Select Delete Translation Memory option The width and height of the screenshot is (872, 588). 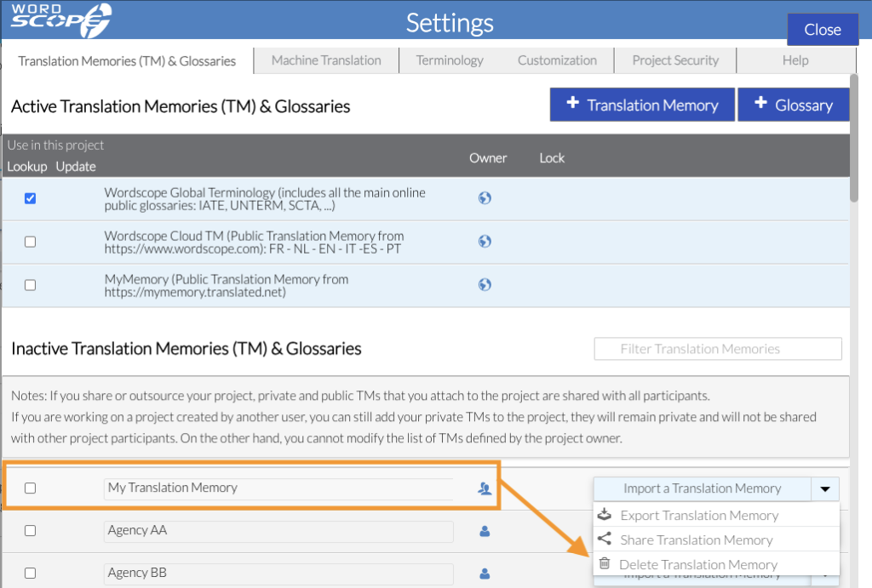pyautogui.click(x=697, y=564)
